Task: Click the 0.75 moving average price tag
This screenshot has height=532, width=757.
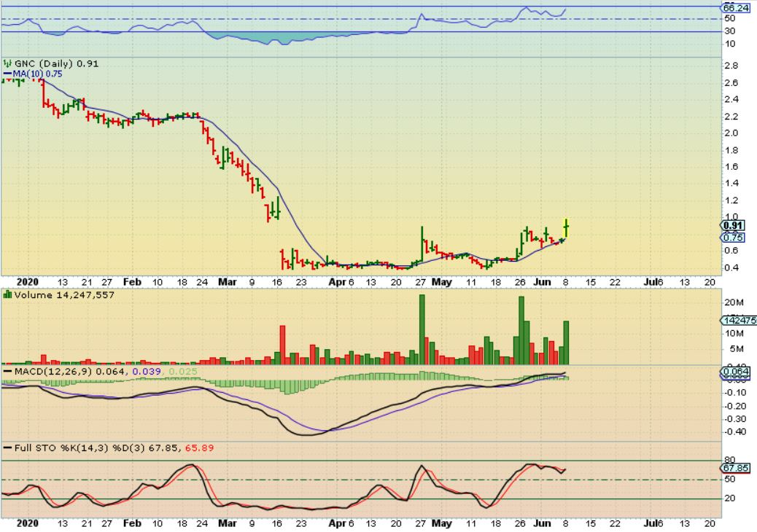Action: click(x=731, y=238)
